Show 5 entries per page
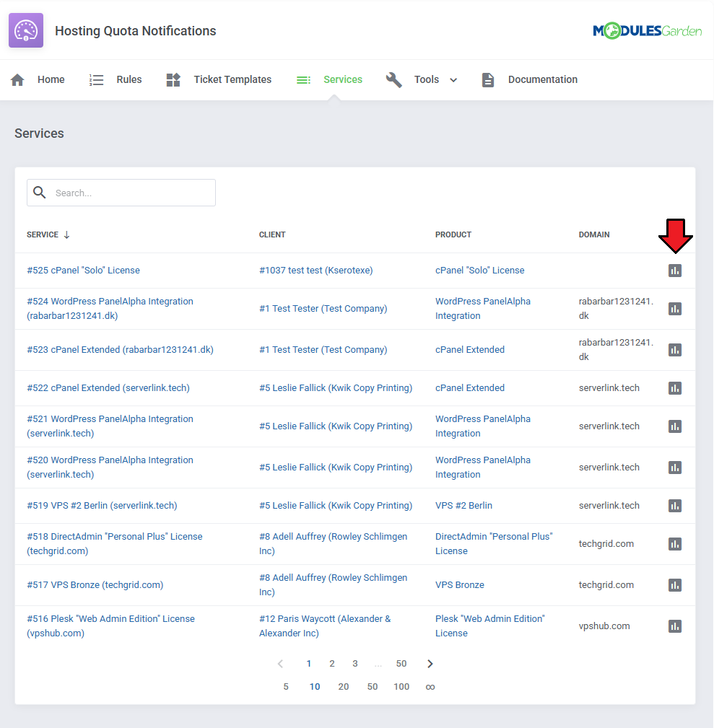Screen dimensions: 714x728 pos(286,687)
